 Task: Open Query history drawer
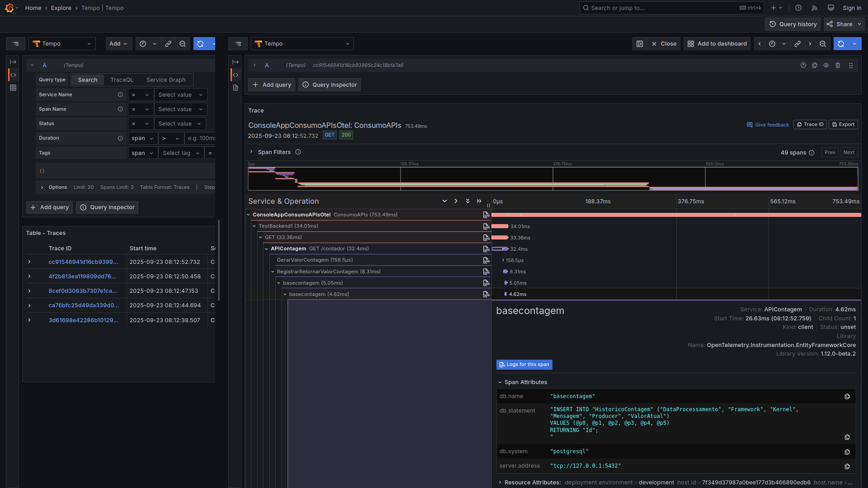pos(793,24)
